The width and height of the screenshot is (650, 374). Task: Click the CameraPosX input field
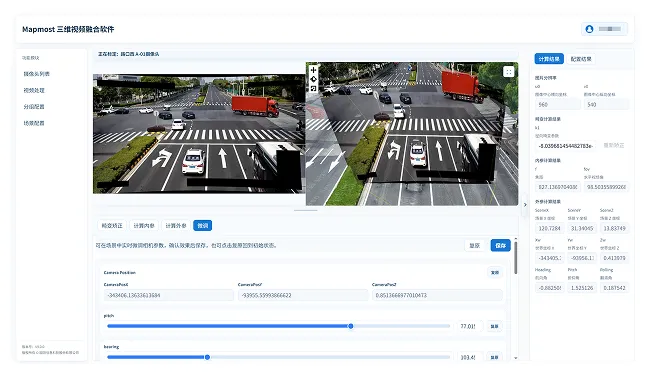point(169,295)
